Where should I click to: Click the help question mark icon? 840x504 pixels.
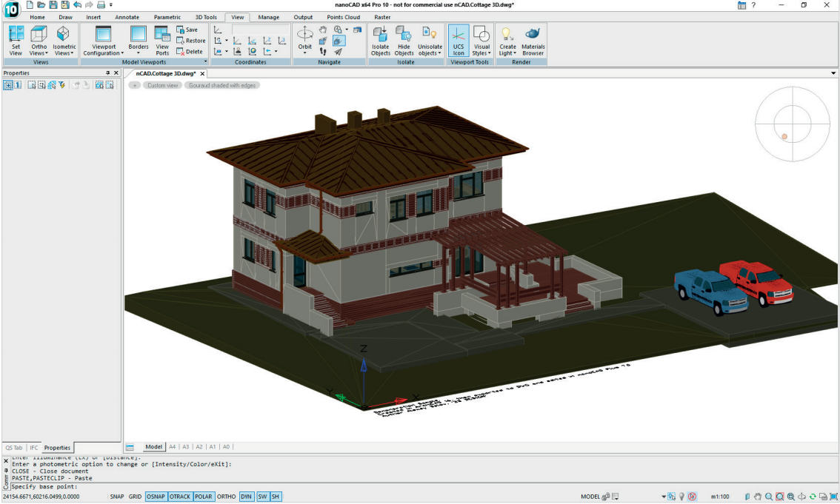[x=753, y=5]
